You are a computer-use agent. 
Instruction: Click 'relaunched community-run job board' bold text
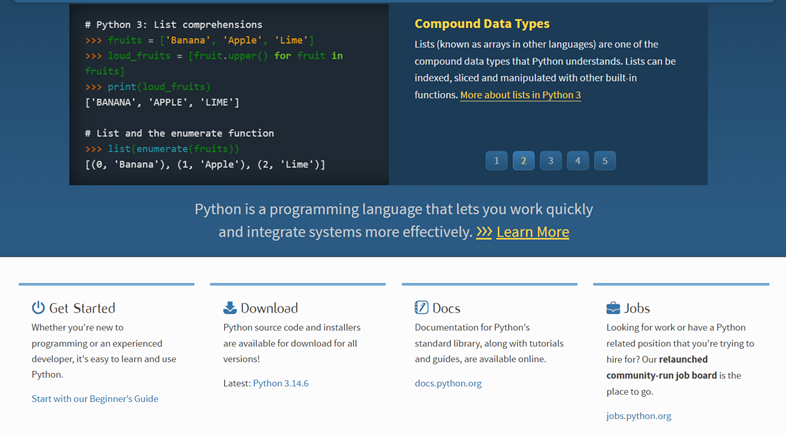click(662, 367)
